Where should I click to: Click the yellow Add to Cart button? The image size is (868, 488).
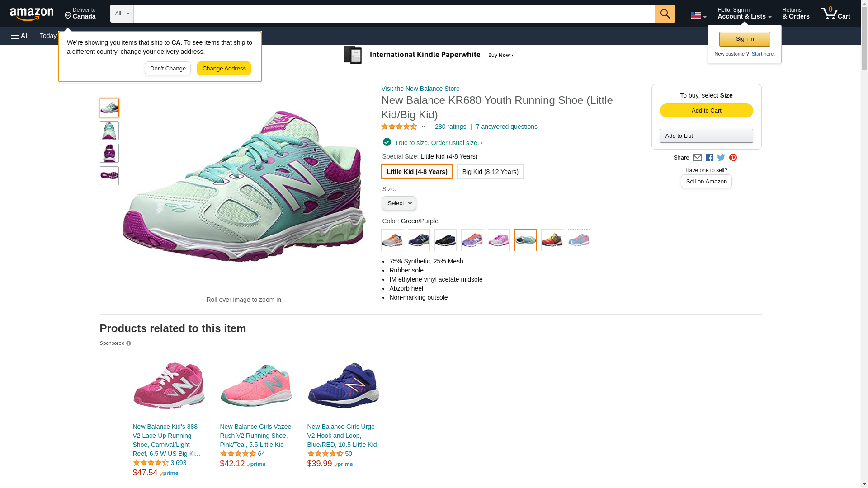(706, 111)
